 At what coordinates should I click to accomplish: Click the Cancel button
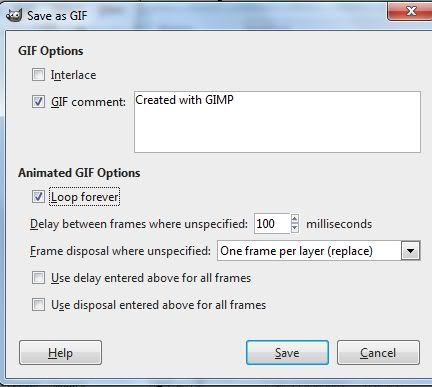point(378,353)
